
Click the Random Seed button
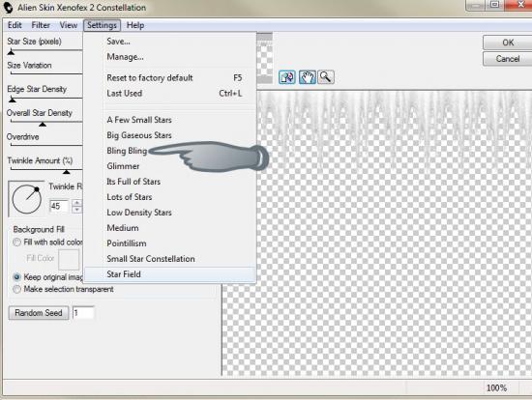coord(39,313)
